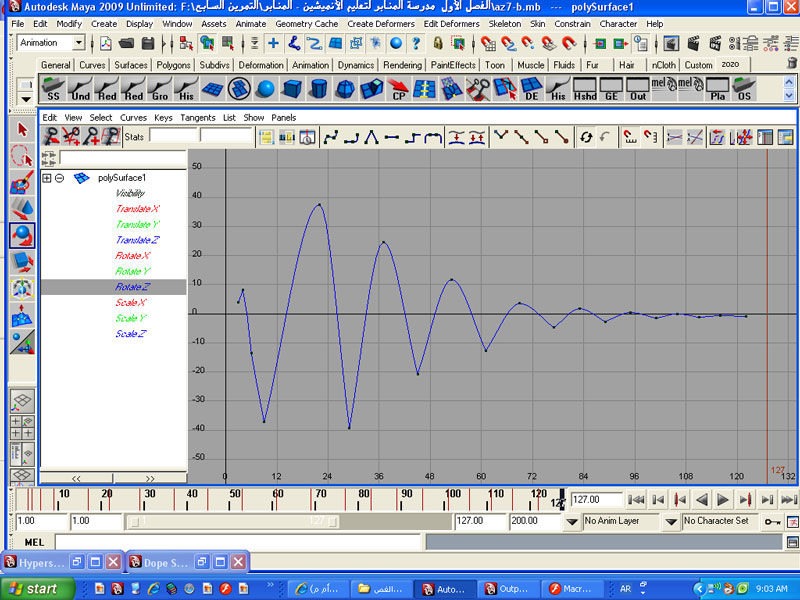Expand the polySurface1 plus box

(46, 178)
